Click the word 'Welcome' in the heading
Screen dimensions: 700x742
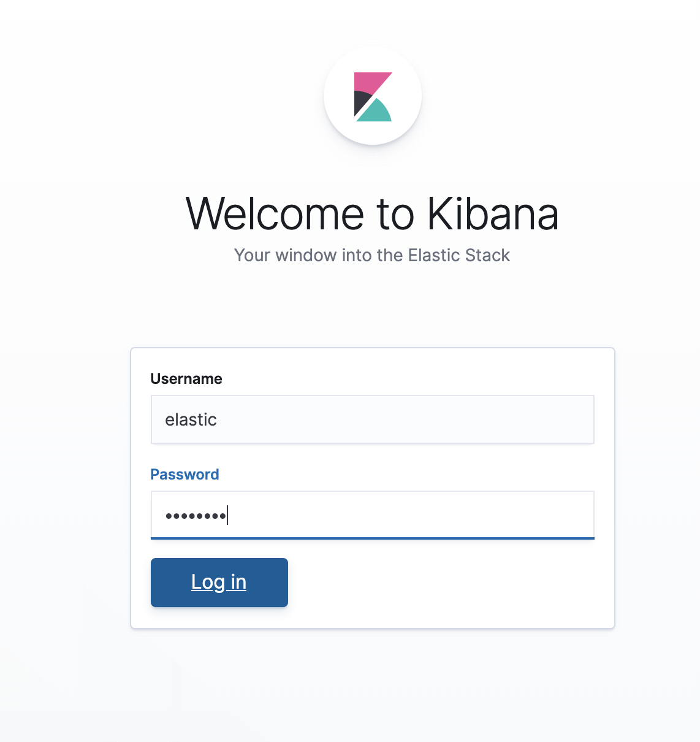pos(275,214)
